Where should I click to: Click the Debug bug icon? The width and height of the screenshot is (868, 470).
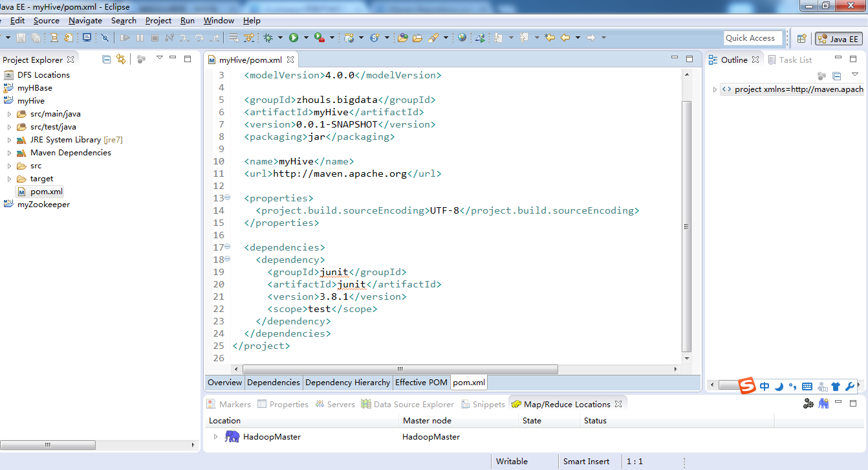pos(268,38)
